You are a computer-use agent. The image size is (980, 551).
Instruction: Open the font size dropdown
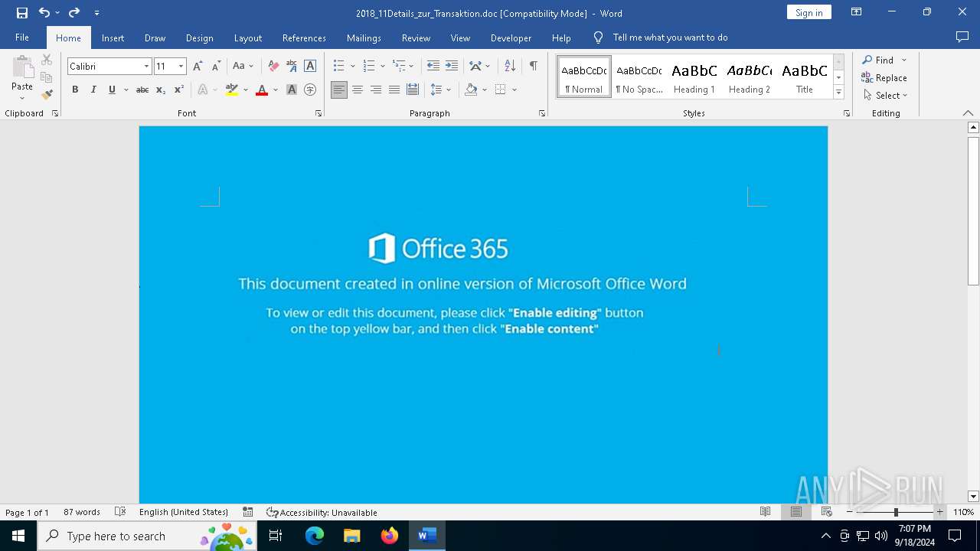tap(181, 67)
